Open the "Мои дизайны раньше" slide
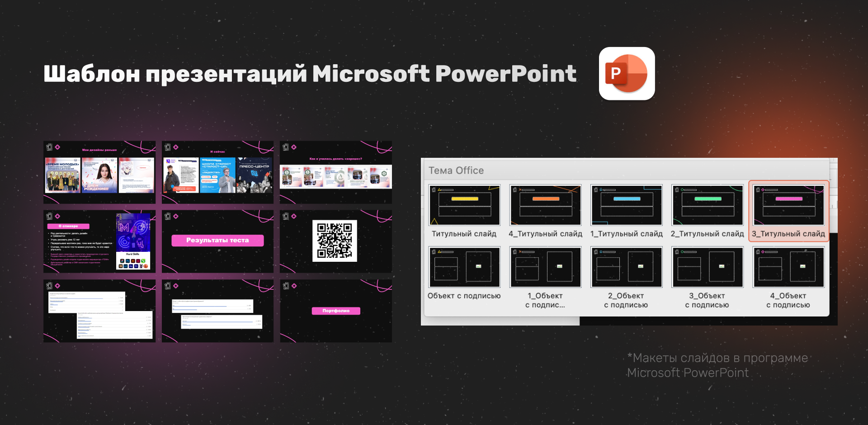 99,172
